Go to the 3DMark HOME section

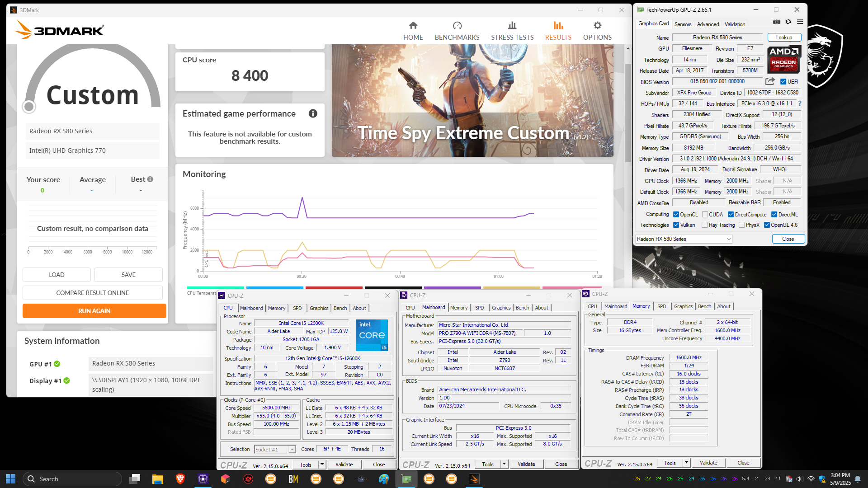[x=413, y=31]
